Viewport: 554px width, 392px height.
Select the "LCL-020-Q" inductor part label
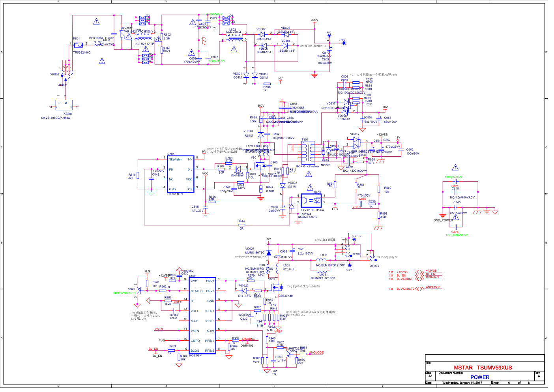point(234,32)
